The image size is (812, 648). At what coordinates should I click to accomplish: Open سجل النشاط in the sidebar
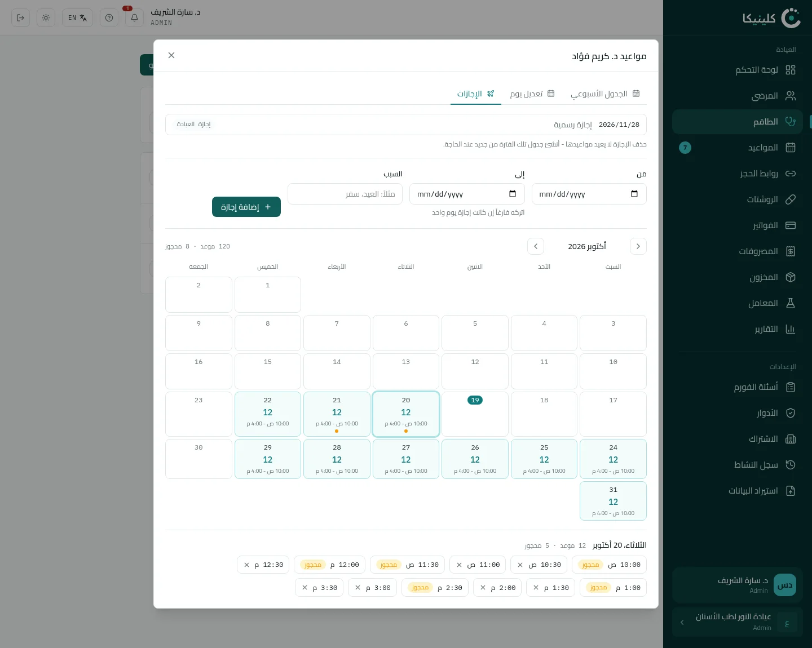coord(738,465)
